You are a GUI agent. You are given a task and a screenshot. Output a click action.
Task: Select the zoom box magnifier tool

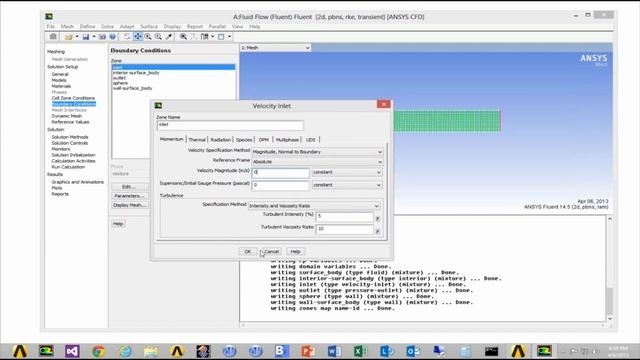(158, 37)
